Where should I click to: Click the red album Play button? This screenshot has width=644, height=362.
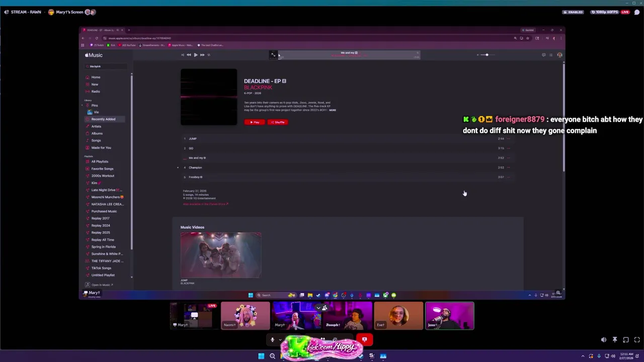(255, 122)
